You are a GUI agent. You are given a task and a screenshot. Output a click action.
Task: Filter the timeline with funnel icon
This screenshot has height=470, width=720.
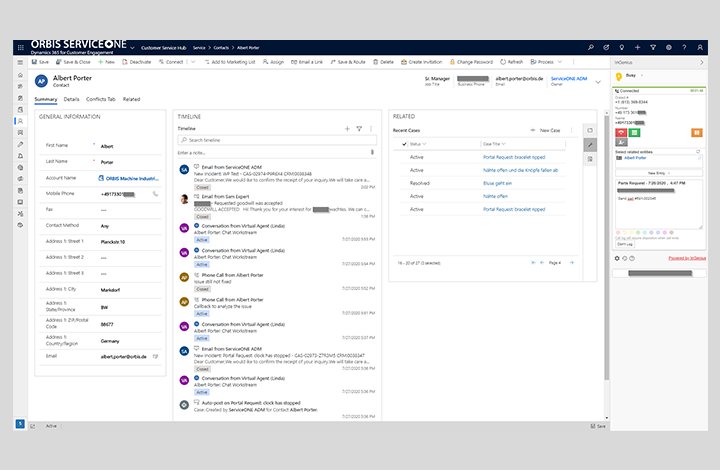[x=359, y=129]
